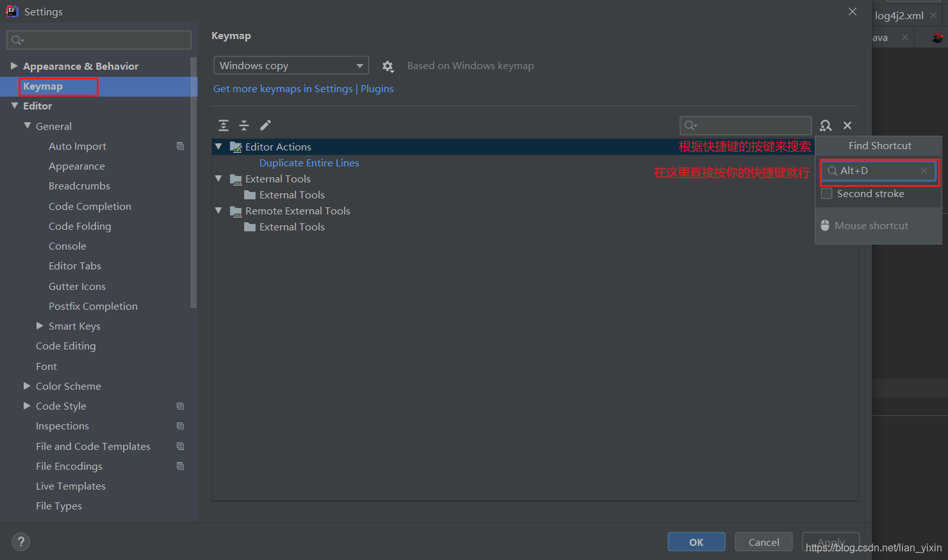Viewport: 948px width, 560px height.
Task: Clear the keymap filter via X icon
Action: (847, 125)
